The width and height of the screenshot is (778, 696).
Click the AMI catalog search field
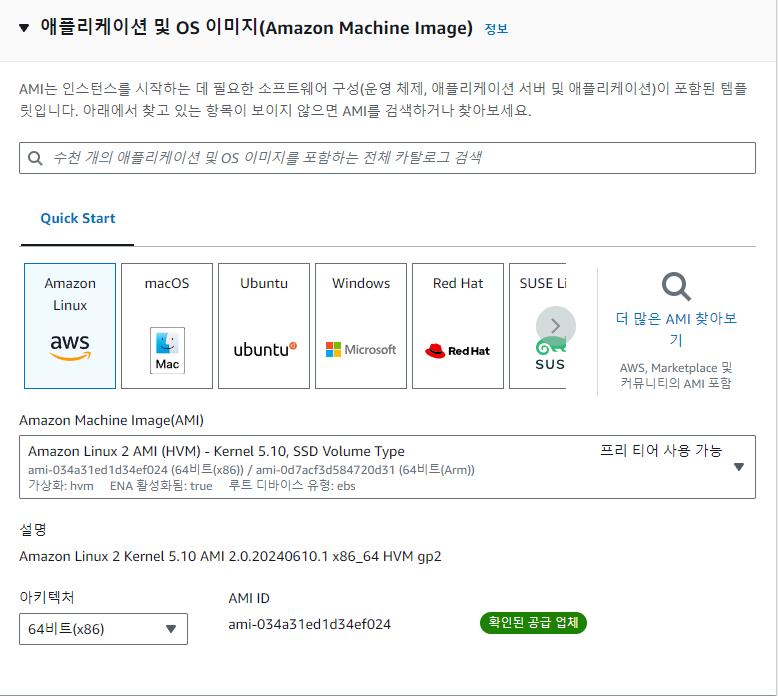tap(387, 158)
